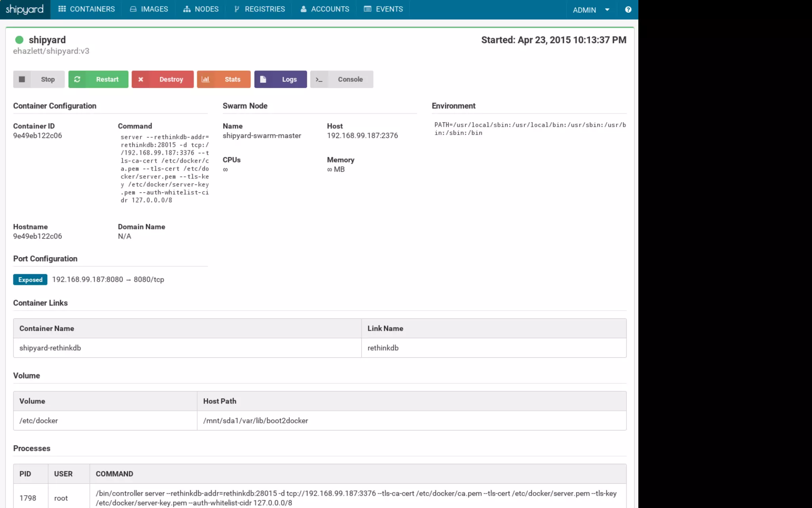Click image name ehazlett/shipyard:v3
The height and width of the screenshot is (508, 812).
(51, 51)
